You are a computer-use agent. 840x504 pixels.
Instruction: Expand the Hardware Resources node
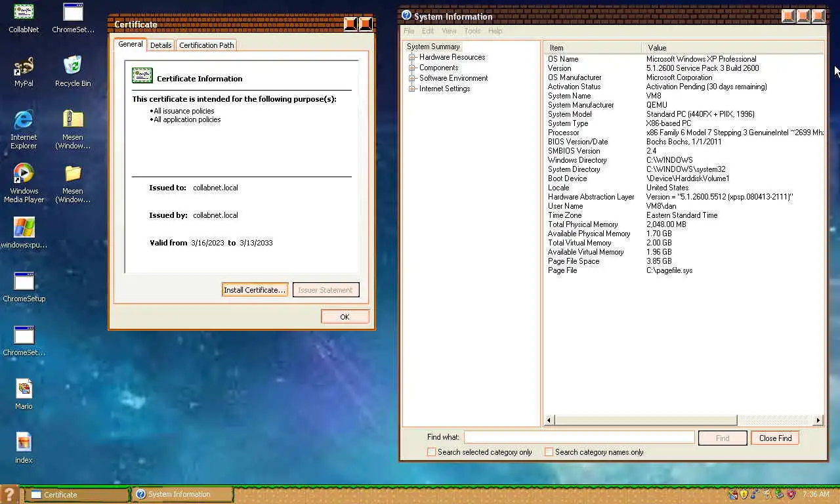click(x=412, y=57)
